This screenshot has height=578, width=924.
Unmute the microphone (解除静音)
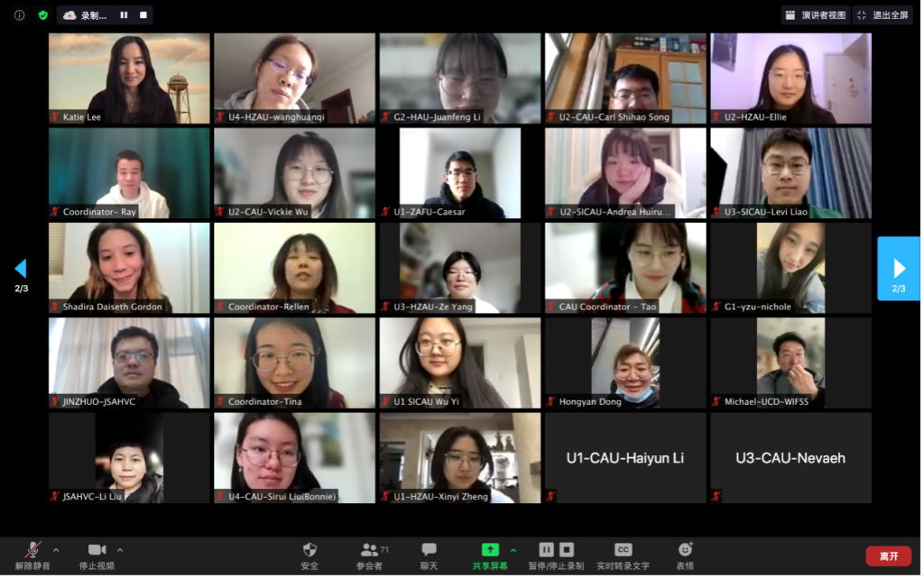tap(32, 556)
